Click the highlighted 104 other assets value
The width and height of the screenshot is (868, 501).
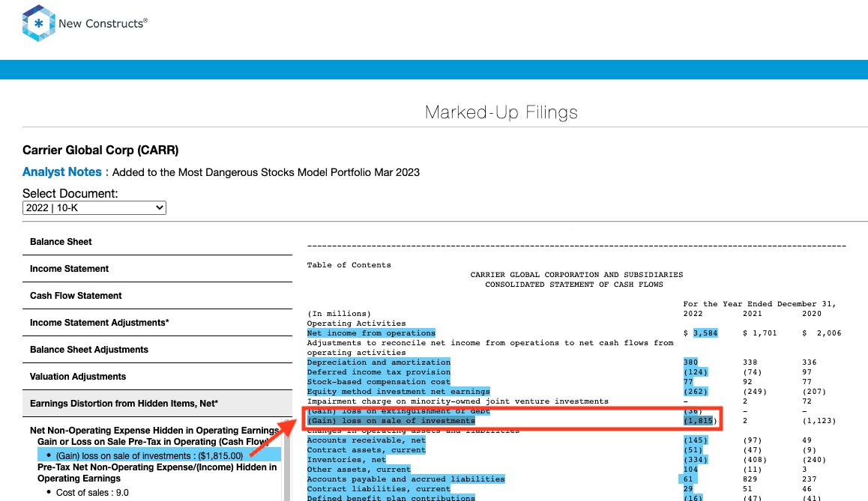point(690,470)
